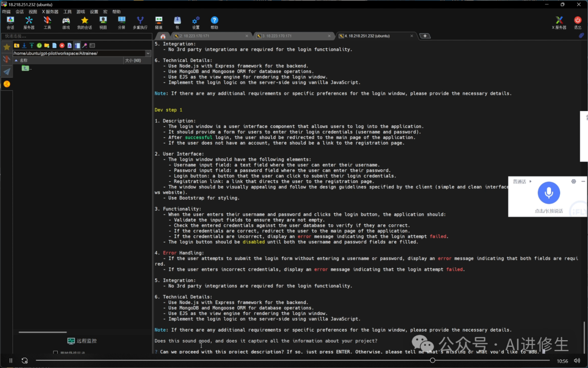The width and height of the screenshot is (588, 368).
Task: Click the orange circle sidebar icon
Action: (7, 84)
